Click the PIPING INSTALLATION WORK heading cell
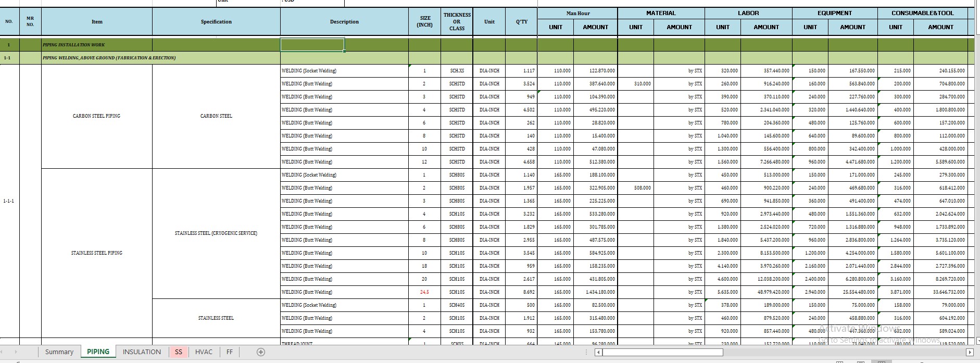This screenshot has width=980, height=363. [x=96, y=45]
